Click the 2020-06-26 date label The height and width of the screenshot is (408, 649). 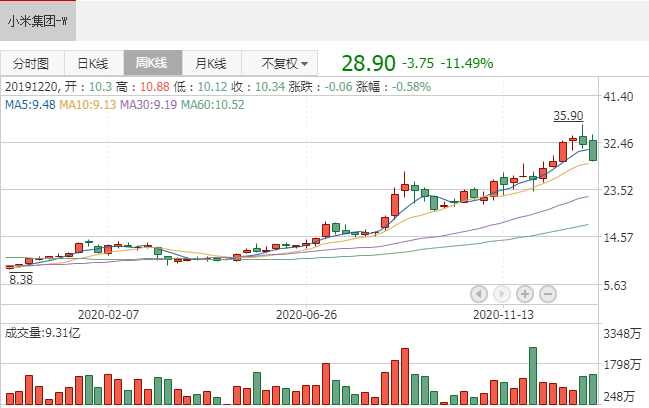click(305, 313)
